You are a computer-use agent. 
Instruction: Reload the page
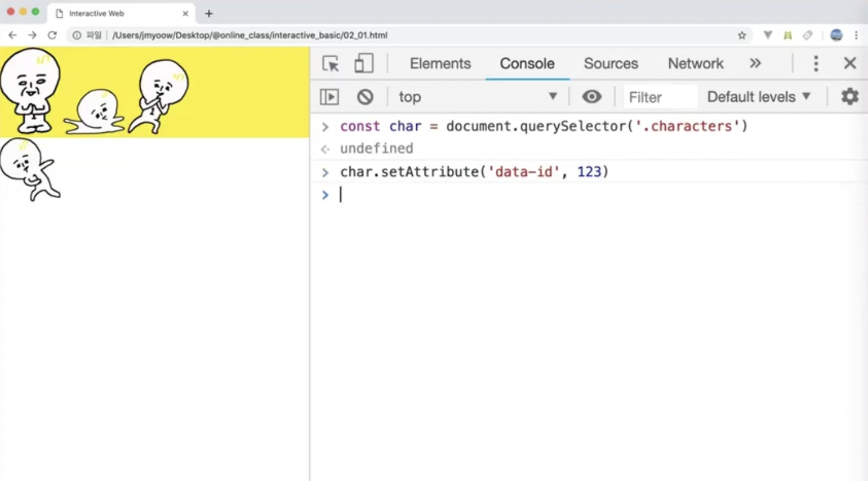[x=52, y=35]
